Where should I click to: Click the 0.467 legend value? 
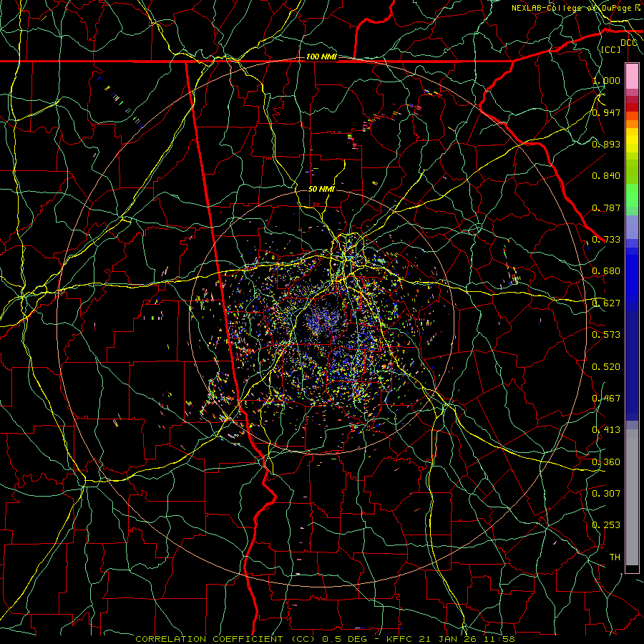click(x=606, y=398)
